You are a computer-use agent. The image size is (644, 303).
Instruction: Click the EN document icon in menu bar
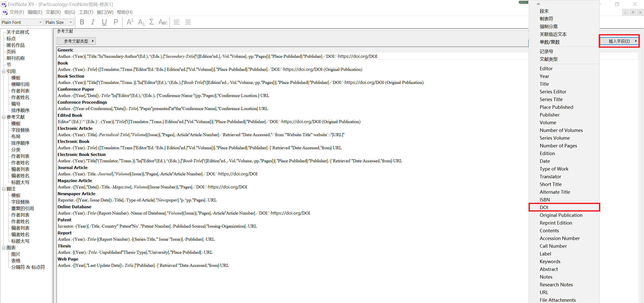pos(5,12)
